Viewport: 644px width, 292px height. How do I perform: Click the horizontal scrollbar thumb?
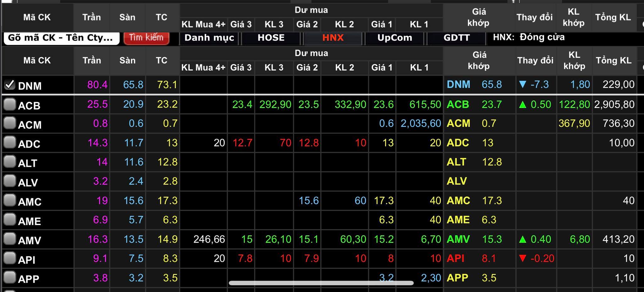point(321,283)
